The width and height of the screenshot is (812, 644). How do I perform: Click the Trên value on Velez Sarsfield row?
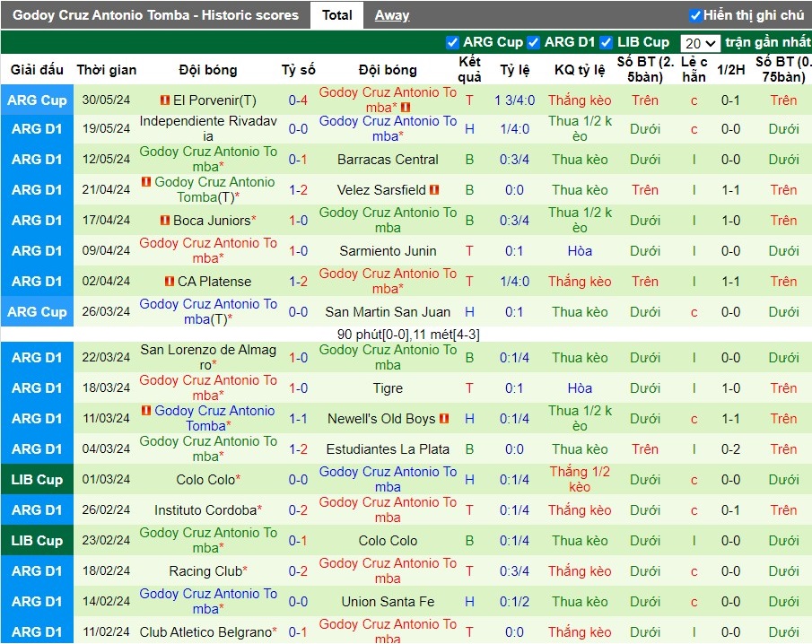pyautogui.click(x=645, y=190)
